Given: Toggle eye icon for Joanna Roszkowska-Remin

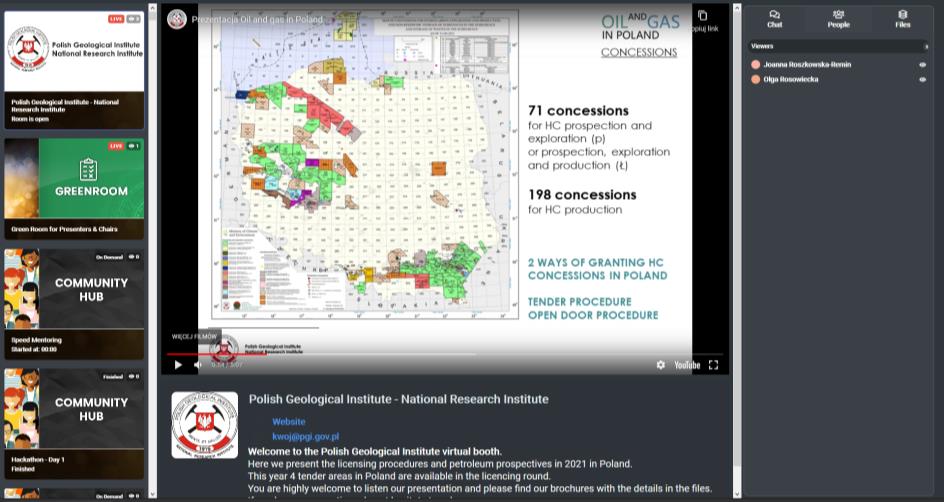Looking at the screenshot, I should [922, 64].
